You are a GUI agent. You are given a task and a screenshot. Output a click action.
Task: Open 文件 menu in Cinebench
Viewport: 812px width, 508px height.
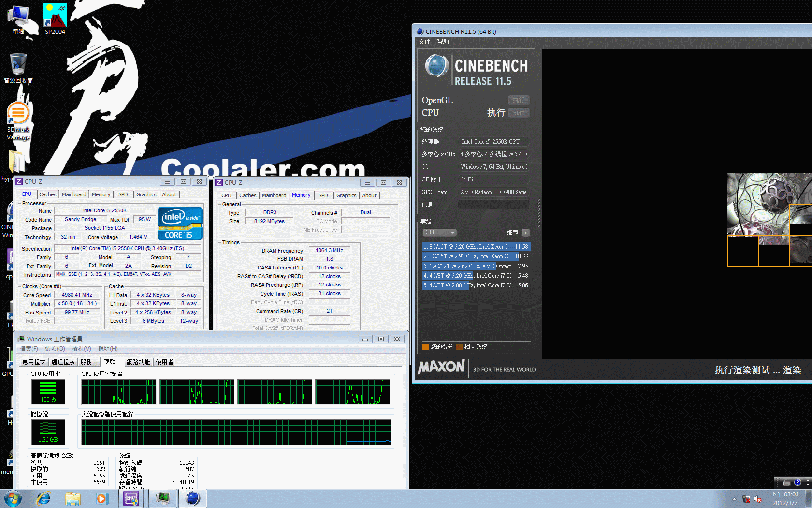424,42
